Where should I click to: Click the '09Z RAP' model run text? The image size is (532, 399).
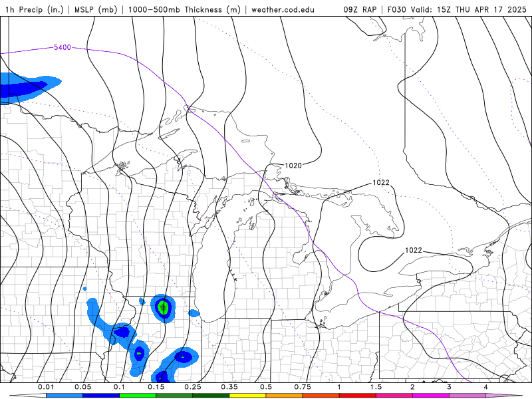360,9
